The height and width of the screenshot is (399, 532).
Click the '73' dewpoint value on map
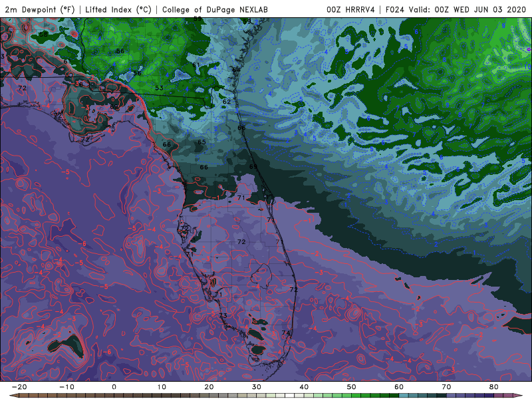click(x=223, y=315)
